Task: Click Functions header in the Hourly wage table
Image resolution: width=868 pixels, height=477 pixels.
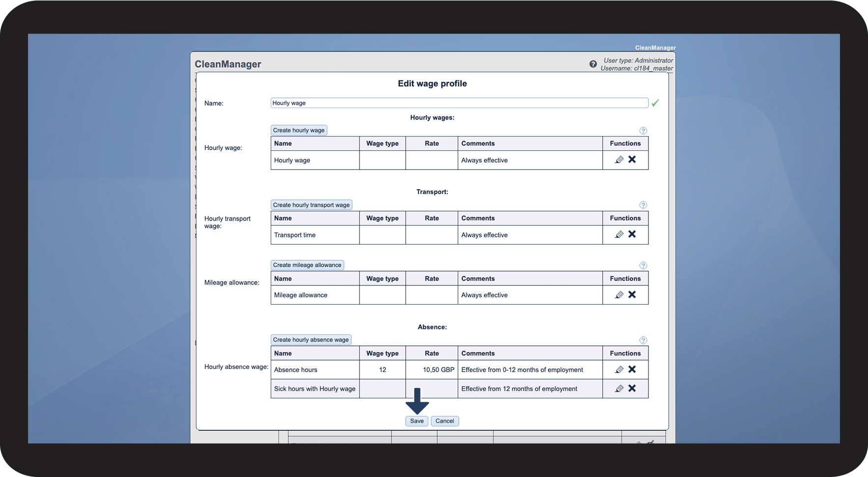Action: [x=625, y=143]
